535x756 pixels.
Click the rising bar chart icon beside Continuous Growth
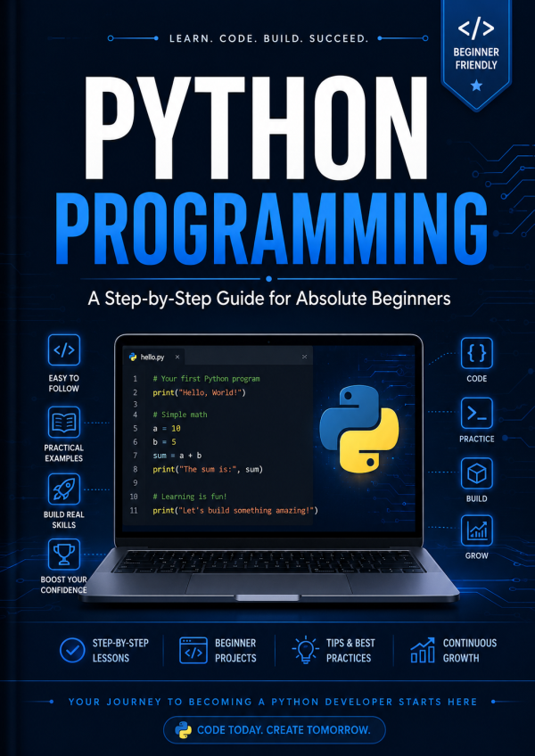click(x=423, y=650)
